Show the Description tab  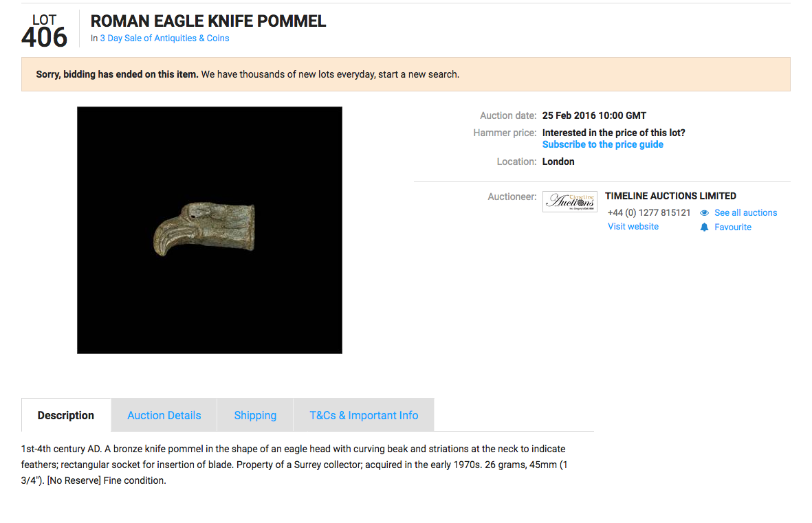tap(66, 415)
